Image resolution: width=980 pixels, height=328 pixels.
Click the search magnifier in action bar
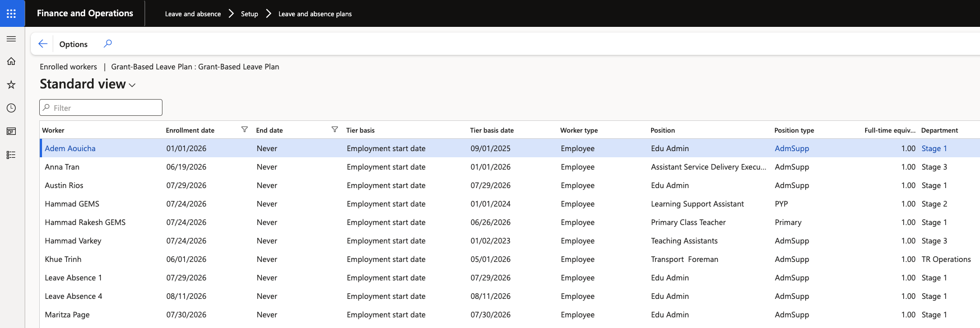(108, 44)
